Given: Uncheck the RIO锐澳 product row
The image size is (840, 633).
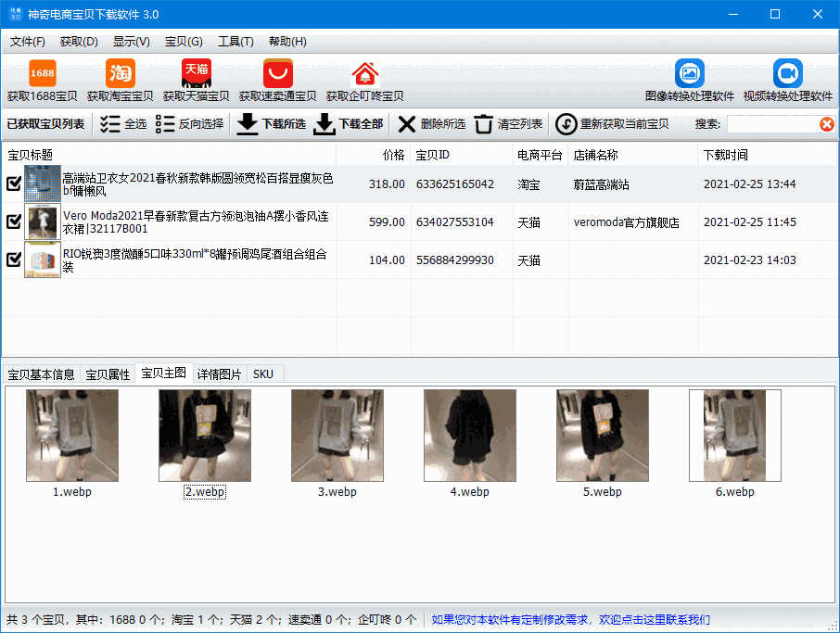Looking at the screenshot, I should tap(13, 260).
